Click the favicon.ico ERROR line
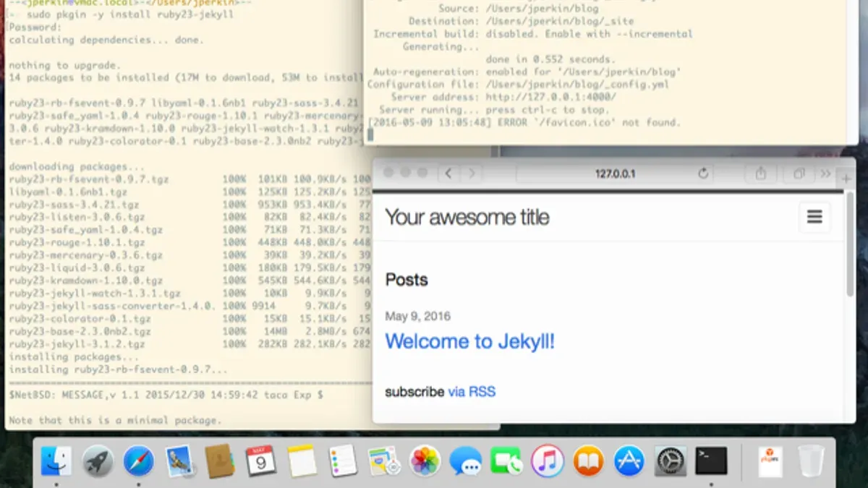Viewport: 868px width, 488px height. click(x=524, y=122)
